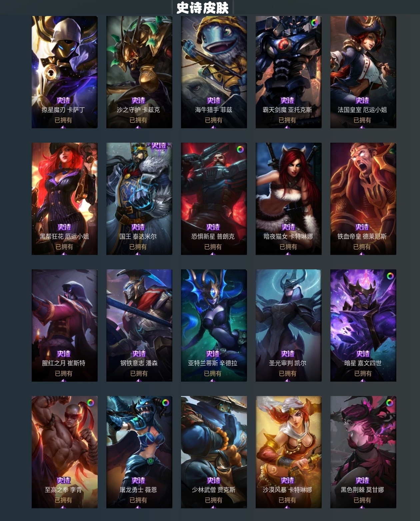Click 已拥有 label under 腥红之月 崔斯特
This screenshot has width=420, height=521.
(63, 373)
